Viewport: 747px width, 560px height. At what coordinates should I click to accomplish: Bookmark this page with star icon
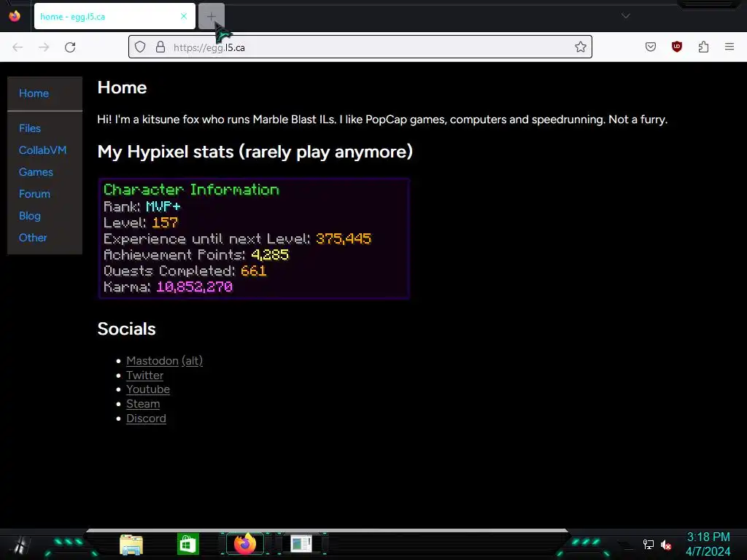tap(580, 47)
